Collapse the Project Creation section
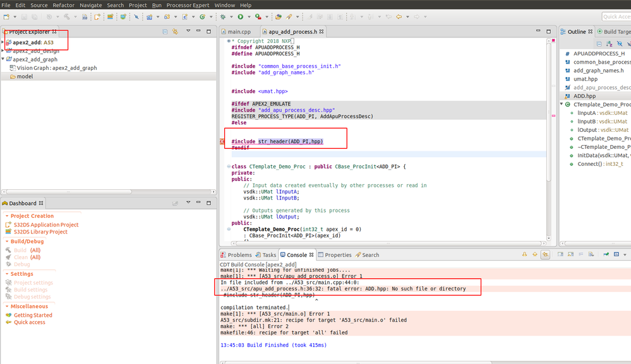 tap(7, 216)
